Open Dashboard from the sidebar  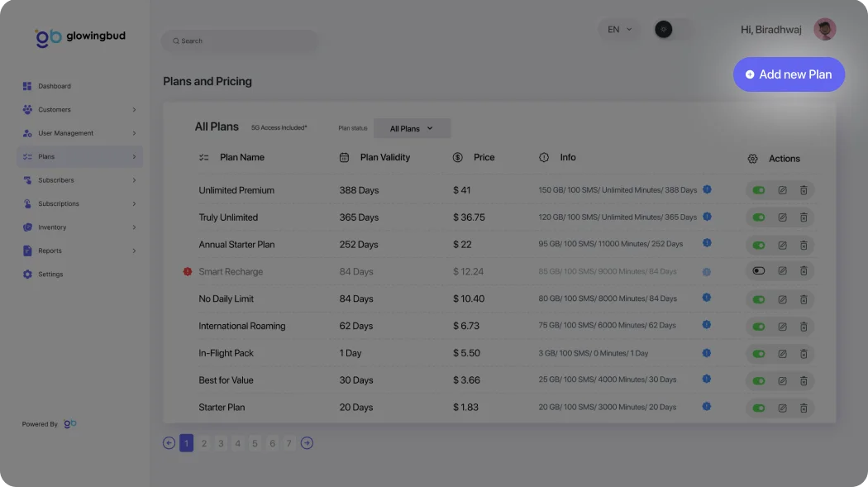(x=55, y=86)
